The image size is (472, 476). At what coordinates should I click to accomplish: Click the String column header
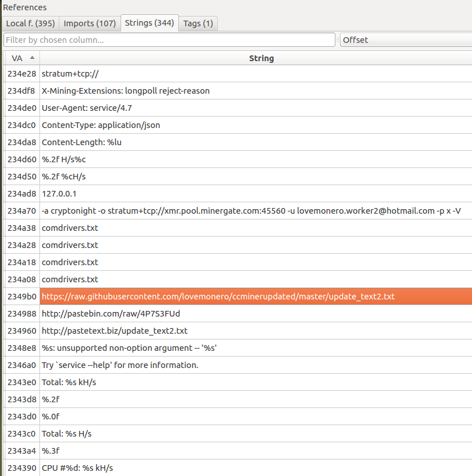coord(261,58)
